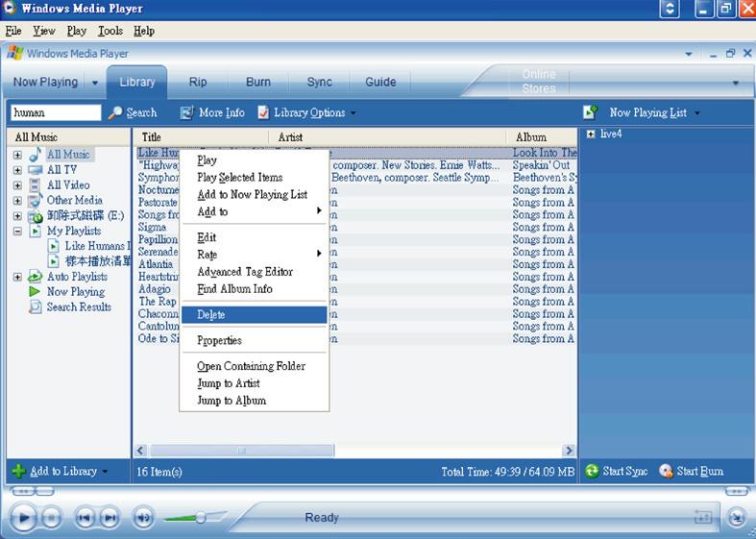Screen dimensions: 756x539
Task: Switch to the Rip tab
Action: click(x=198, y=82)
